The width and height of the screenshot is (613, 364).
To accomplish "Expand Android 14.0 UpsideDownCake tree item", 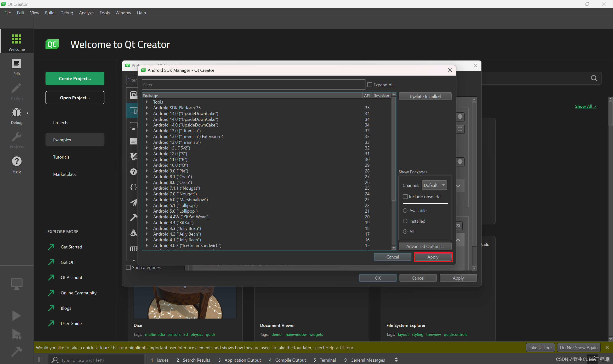I will pos(147,113).
